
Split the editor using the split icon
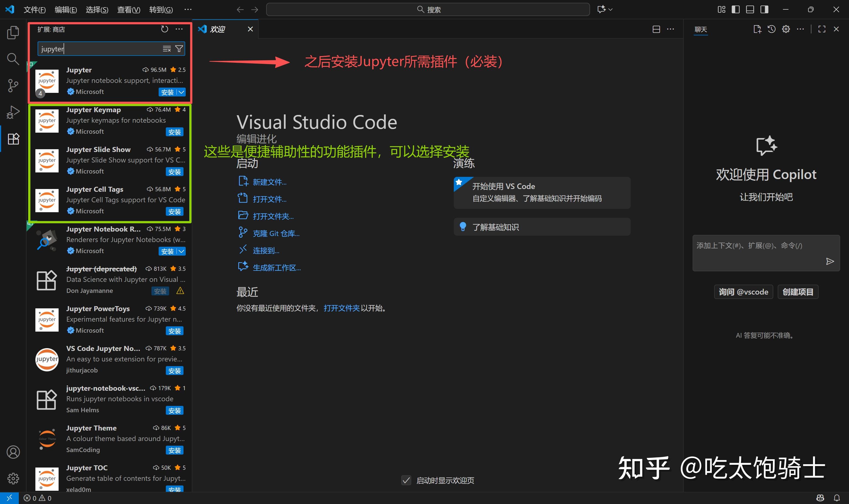pyautogui.click(x=656, y=29)
